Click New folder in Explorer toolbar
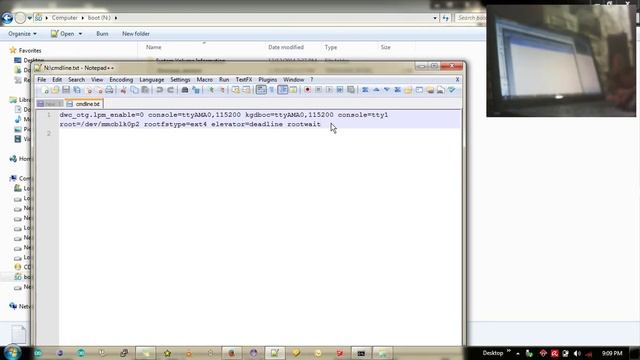The height and width of the screenshot is (360, 640). [x=136, y=34]
